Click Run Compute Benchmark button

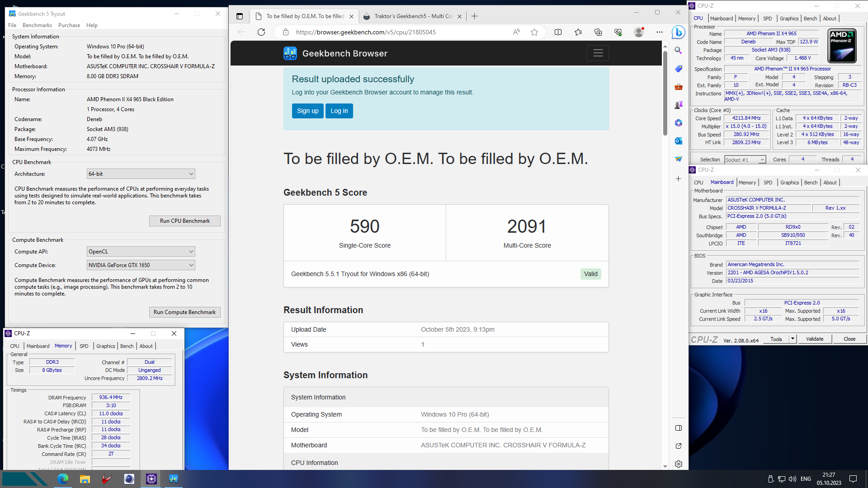point(185,312)
